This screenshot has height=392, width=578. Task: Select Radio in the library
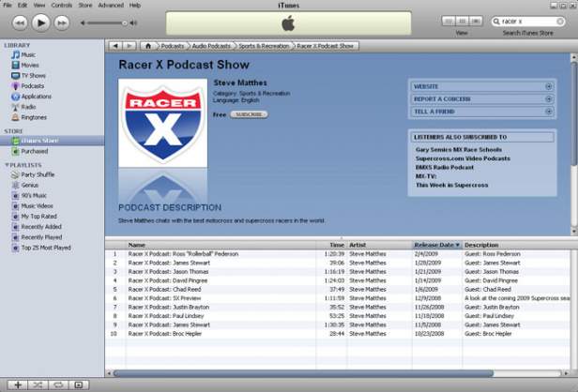coord(23,107)
